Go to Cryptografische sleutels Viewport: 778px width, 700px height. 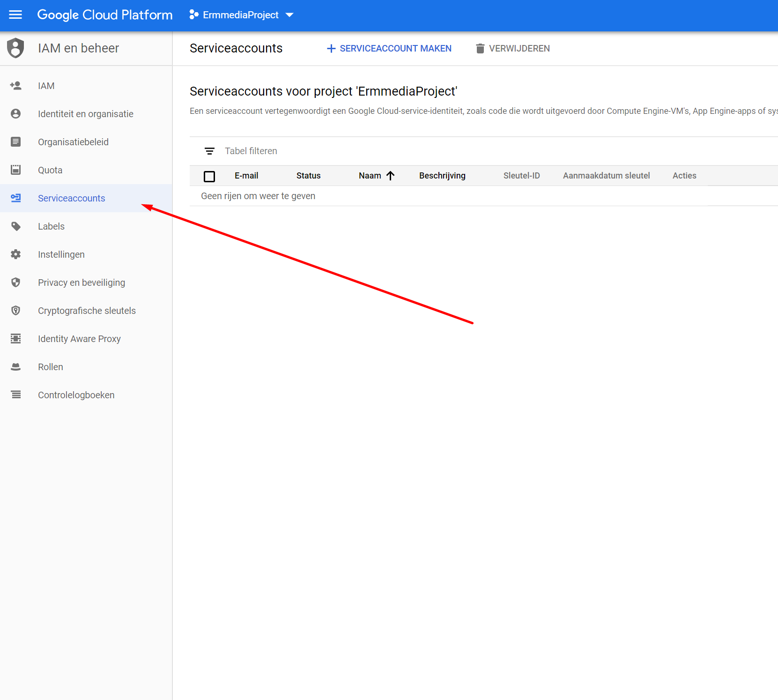86,311
